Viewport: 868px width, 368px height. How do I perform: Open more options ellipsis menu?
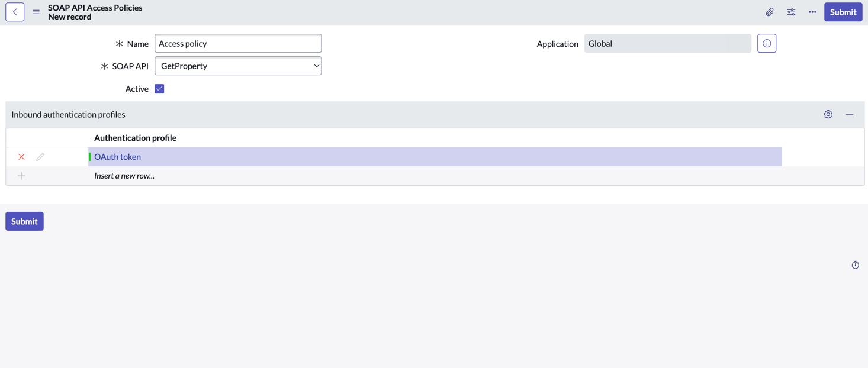coord(812,12)
